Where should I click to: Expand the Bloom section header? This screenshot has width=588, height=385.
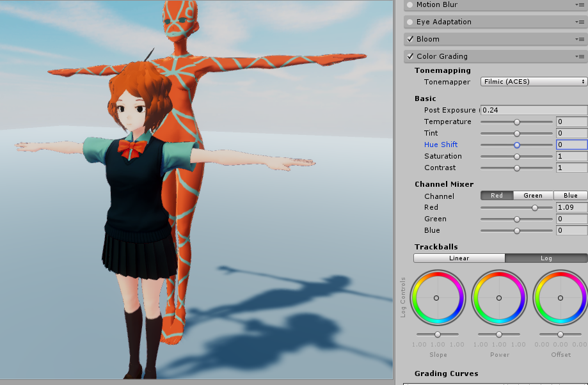coord(496,40)
